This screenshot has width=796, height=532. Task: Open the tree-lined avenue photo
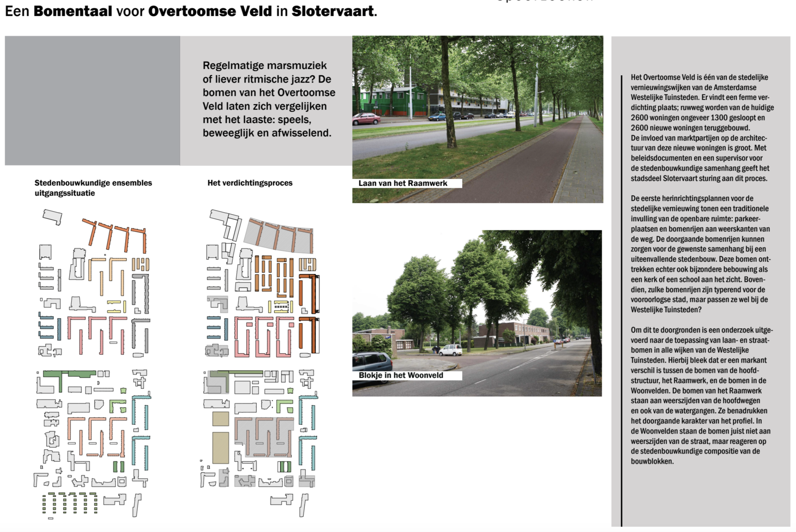tap(477, 119)
